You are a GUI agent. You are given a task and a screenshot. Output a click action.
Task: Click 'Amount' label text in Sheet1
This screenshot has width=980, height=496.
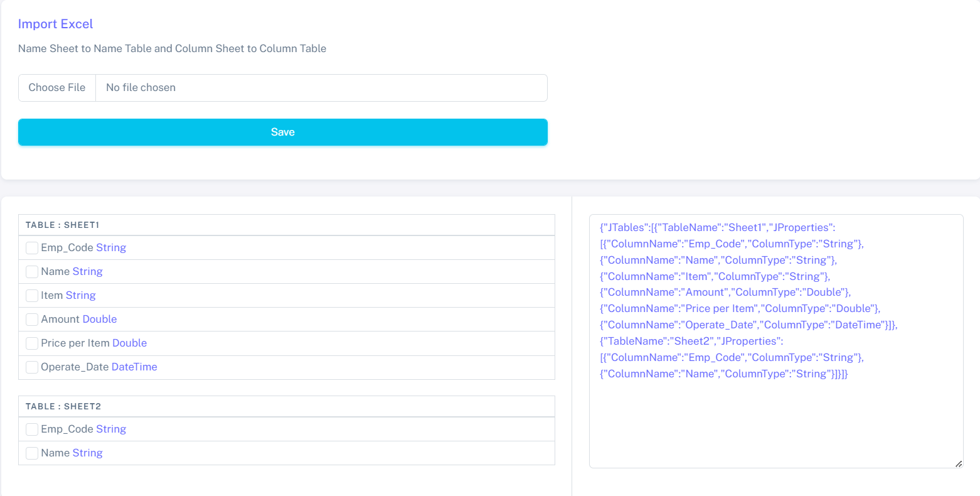coord(60,319)
